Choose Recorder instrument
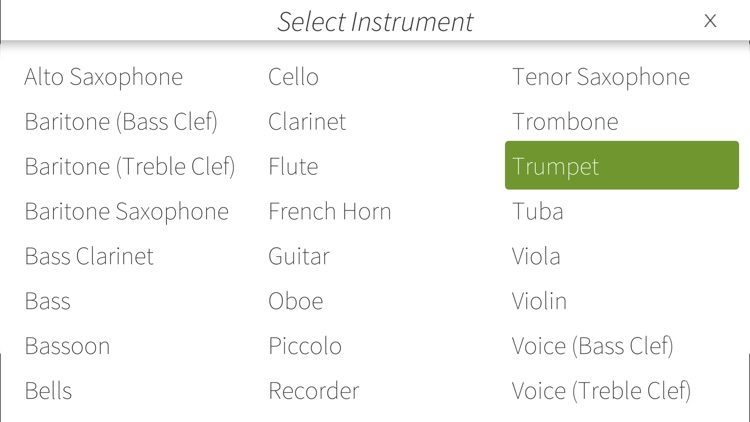This screenshot has height=422, width=750. click(314, 391)
